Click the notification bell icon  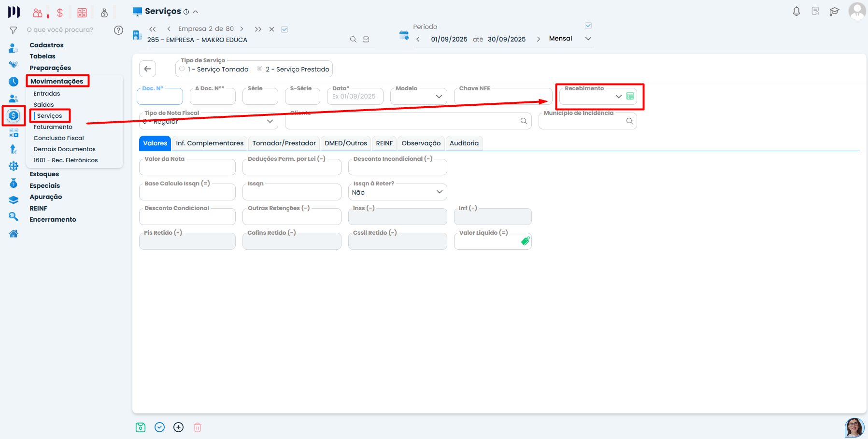coord(797,11)
